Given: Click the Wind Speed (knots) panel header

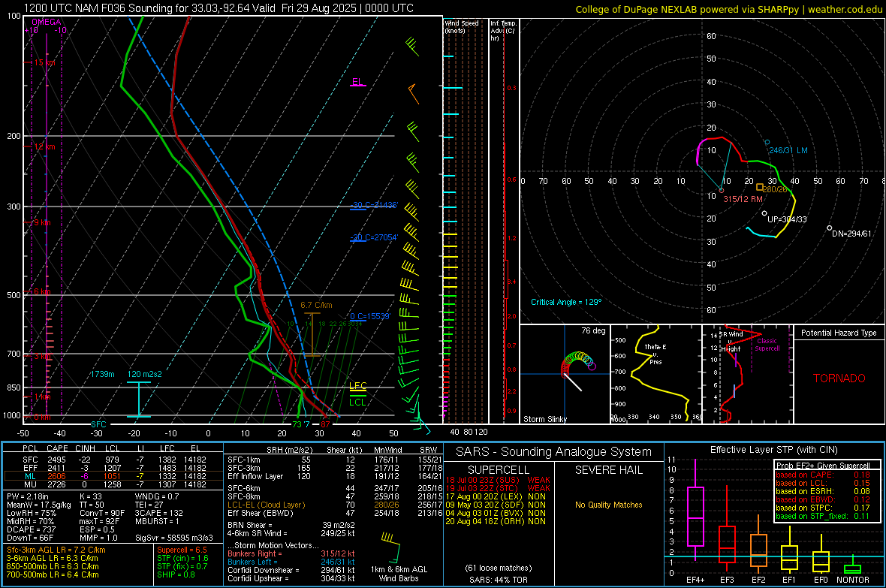Looking at the screenshot, I should point(461,26).
